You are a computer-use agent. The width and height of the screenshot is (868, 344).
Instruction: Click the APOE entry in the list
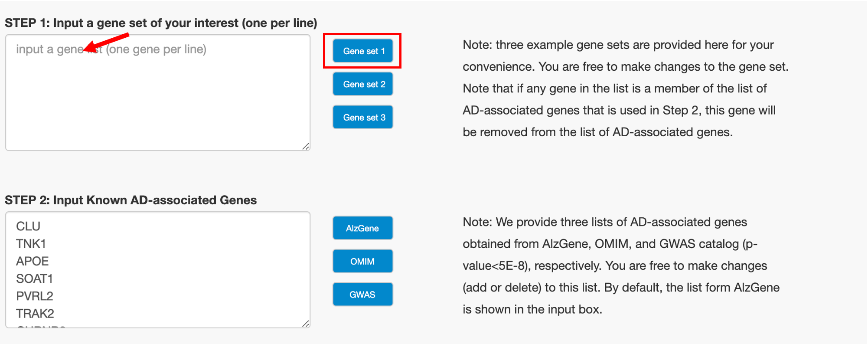click(33, 261)
